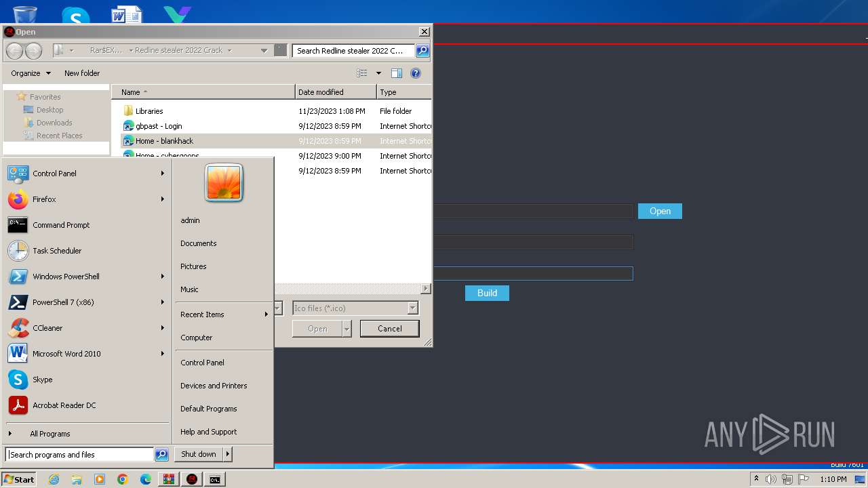This screenshot has height=488, width=868.
Task: Switch to WinRAR taskbar window
Action: (169, 479)
